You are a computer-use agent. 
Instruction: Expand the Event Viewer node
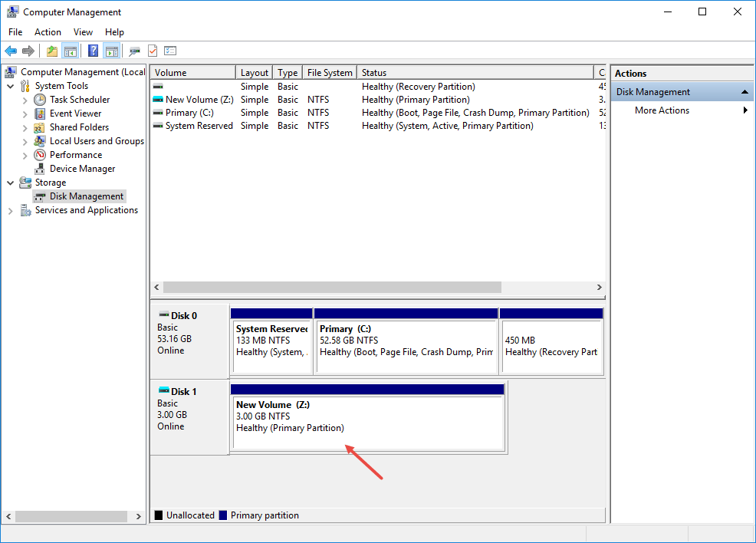point(25,113)
